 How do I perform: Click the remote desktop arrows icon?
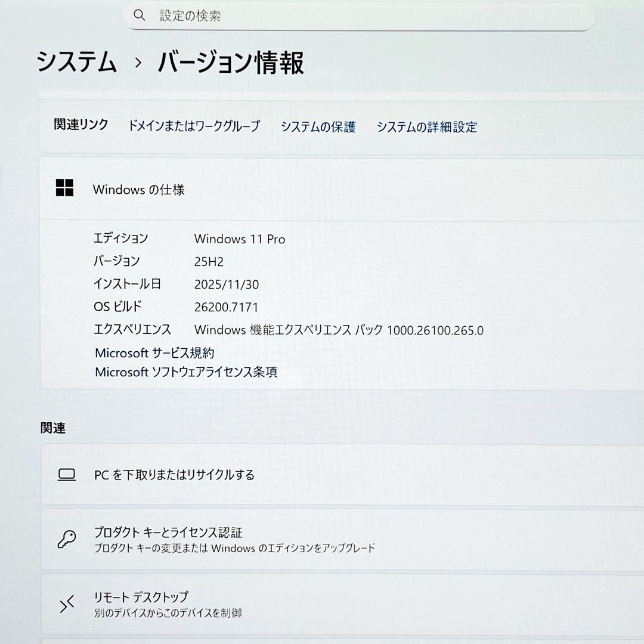coord(67,603)
